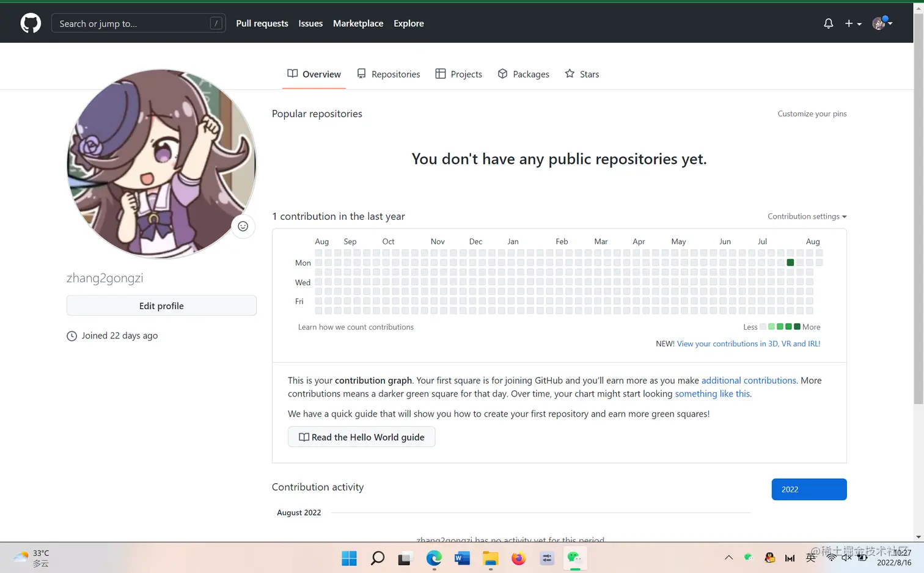Click the darkest green square in the legend
The image size is (924, 573).
(x=797, y=327)
